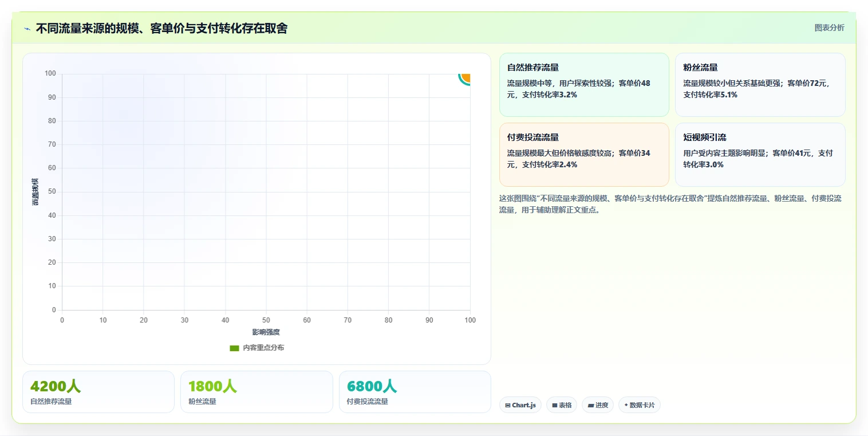Click the text 支付转化率5.1%

[x=711, y=95]
